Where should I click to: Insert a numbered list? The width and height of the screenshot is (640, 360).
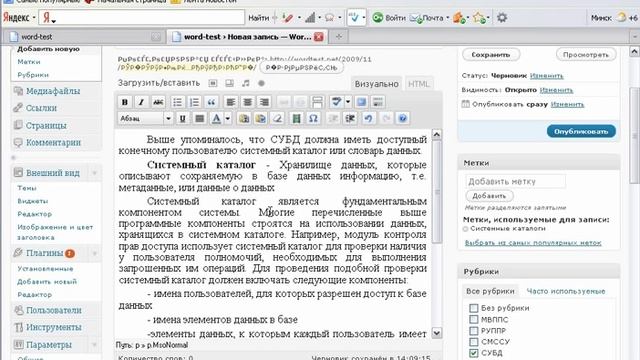click(x=194, y=102)
